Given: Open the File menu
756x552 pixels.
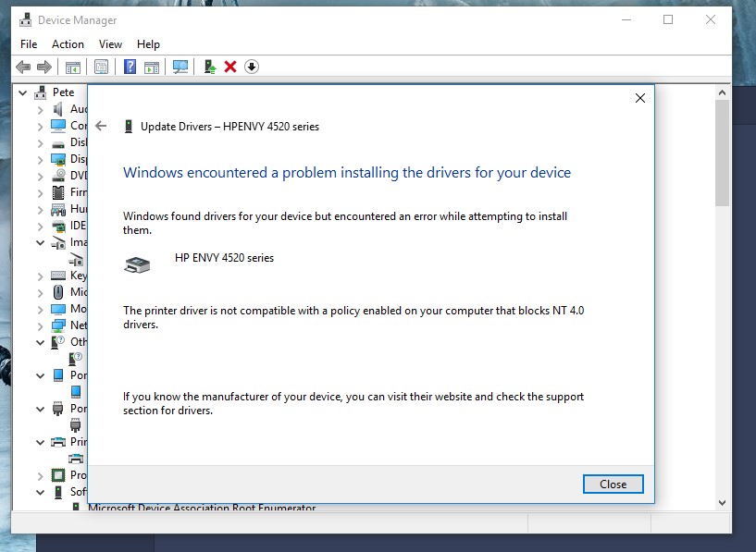Looking at the screenshot, I should 29,44.
